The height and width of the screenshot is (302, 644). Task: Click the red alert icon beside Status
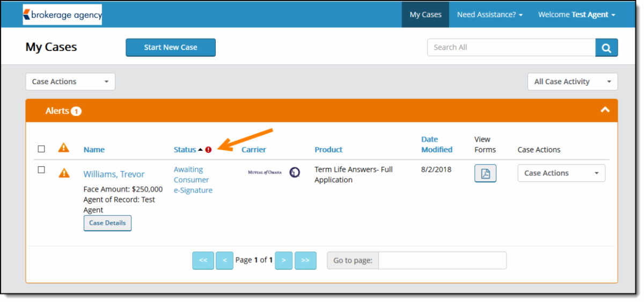209,150
